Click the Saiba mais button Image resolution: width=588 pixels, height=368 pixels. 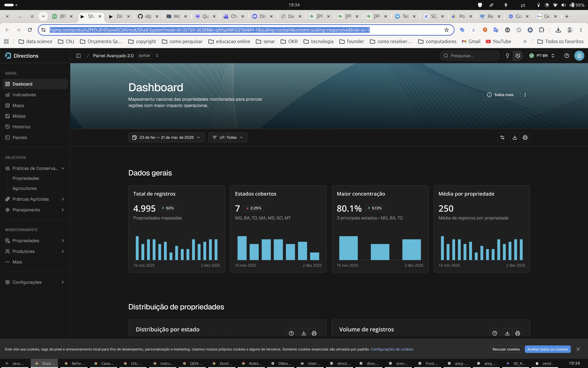(500, 95)
